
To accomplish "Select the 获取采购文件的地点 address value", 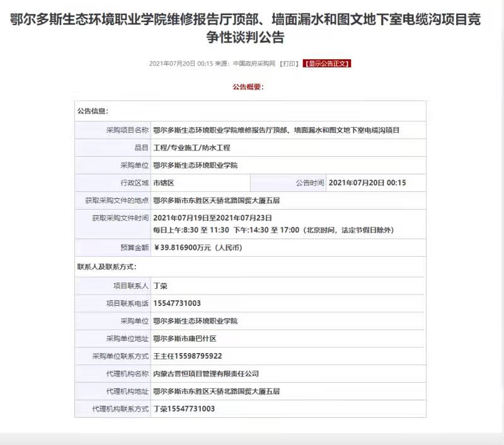I will 216,201.
